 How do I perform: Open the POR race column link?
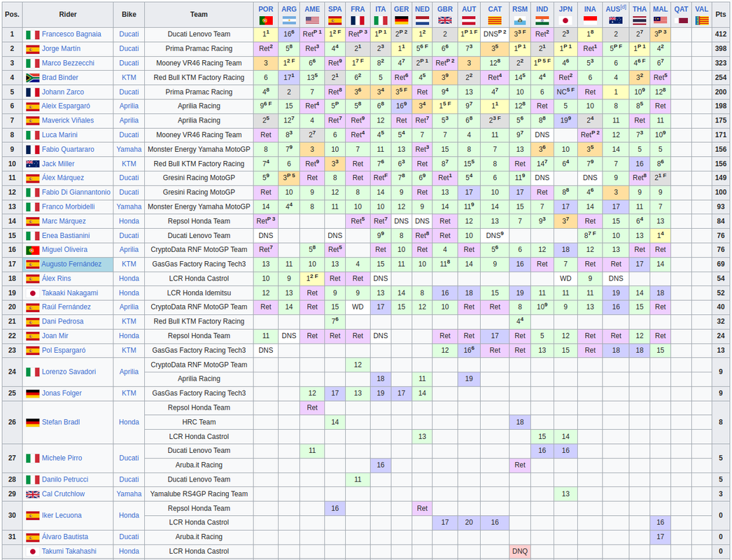pyautogui.click(x=266, y=9)
